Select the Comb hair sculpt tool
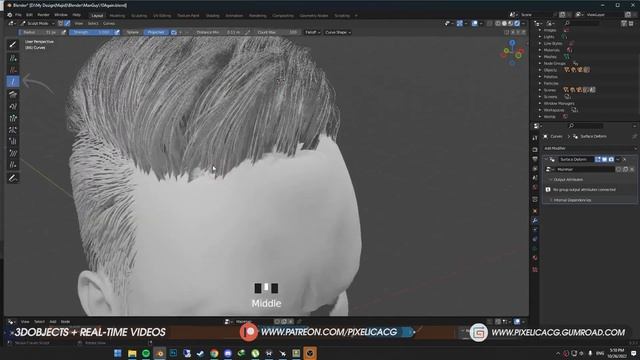The height and width of the screenshot is (360, 640). (x=13, y=94)
